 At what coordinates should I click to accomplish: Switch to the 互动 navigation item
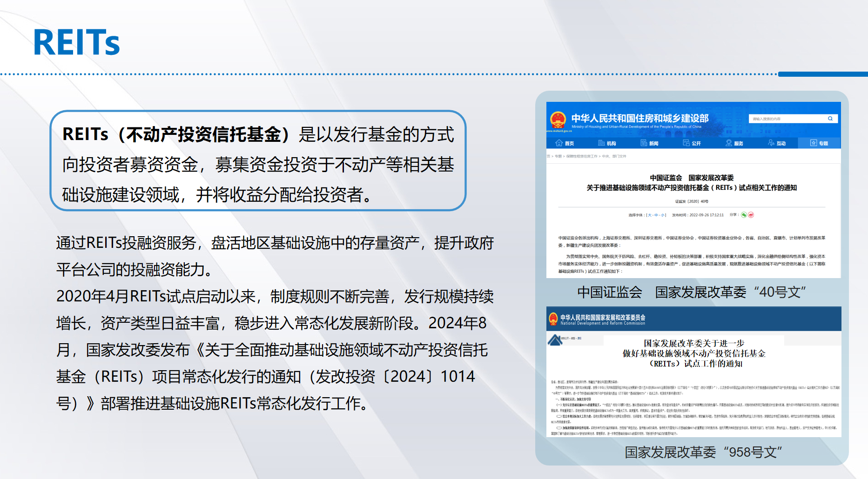click(777, 143)
